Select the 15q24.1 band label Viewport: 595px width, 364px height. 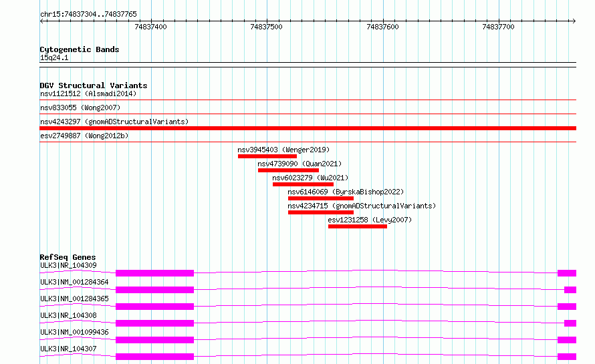click(x=54, y=57)
